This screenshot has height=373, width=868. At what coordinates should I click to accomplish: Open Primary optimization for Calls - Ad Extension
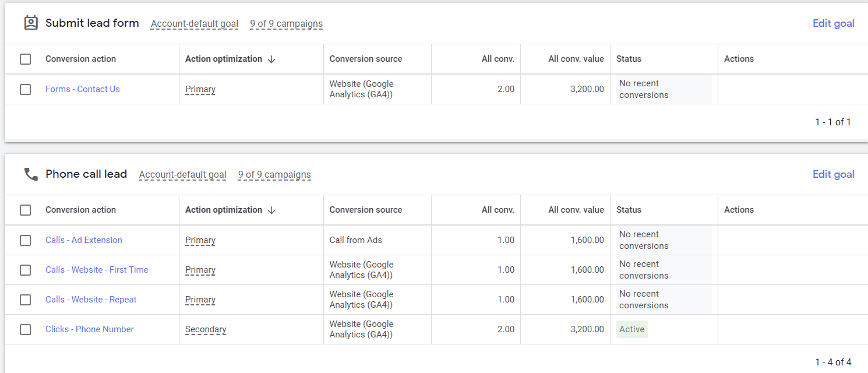coord(200,240)
